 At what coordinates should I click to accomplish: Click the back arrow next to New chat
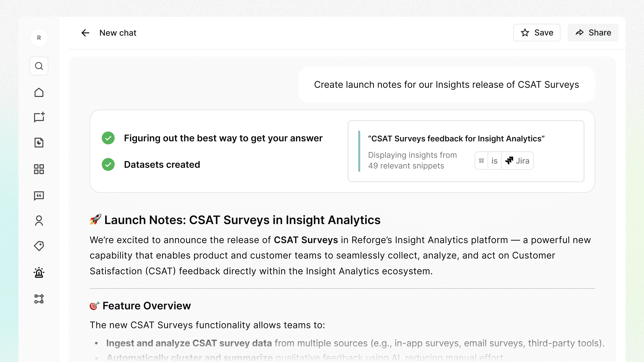(85, 33)
